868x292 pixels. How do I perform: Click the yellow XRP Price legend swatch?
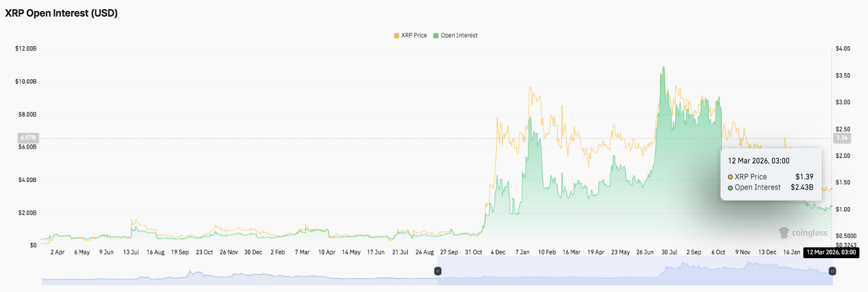[396, 36]
